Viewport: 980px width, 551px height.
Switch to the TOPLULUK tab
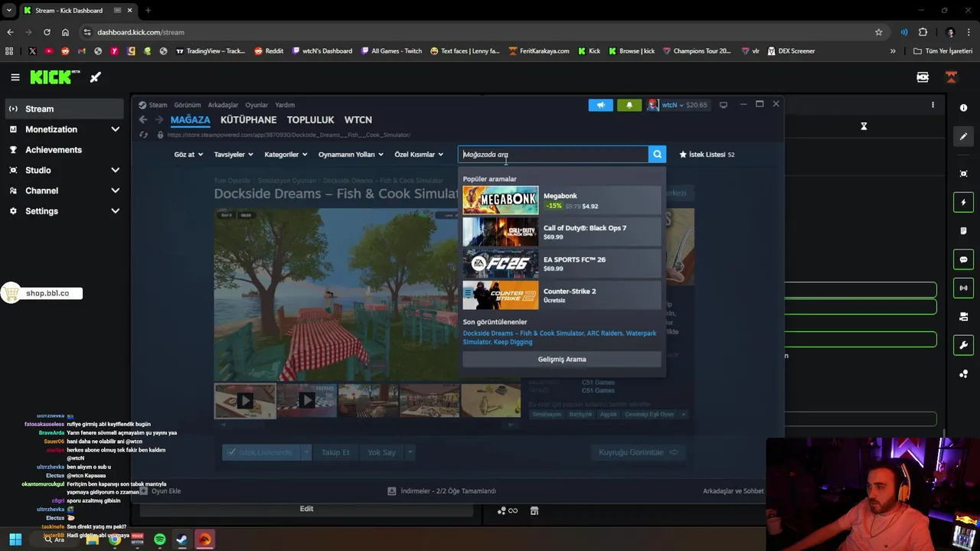310,120
